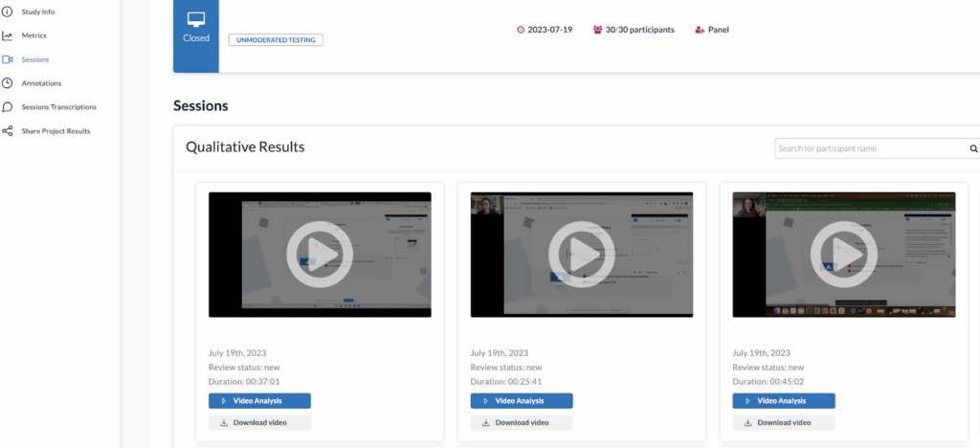Open Video Analysis for the 00:37:01 session

pyautogui.click(x=259, y=401)
